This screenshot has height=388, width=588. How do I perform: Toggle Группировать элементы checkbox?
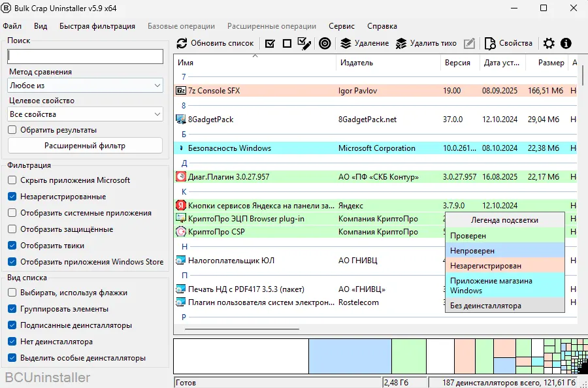[x=12, y=309]
